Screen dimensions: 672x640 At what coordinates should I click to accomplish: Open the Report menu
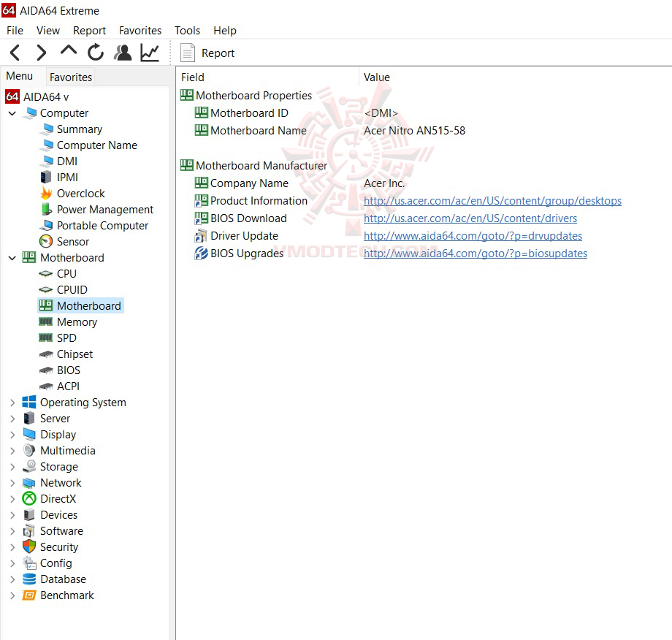(x=89, y=31)
